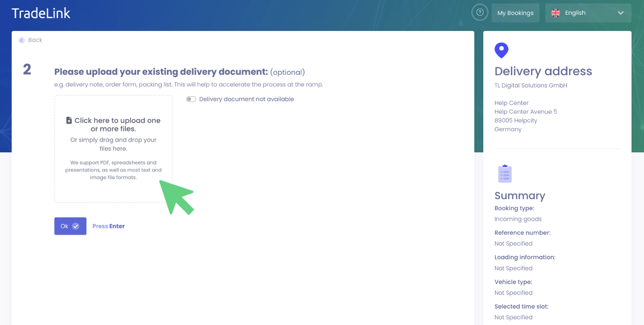The height and width of the screenshot is (325, 644).
Task: Toggle the Delivery document not available switch
Action: (191, 100)
